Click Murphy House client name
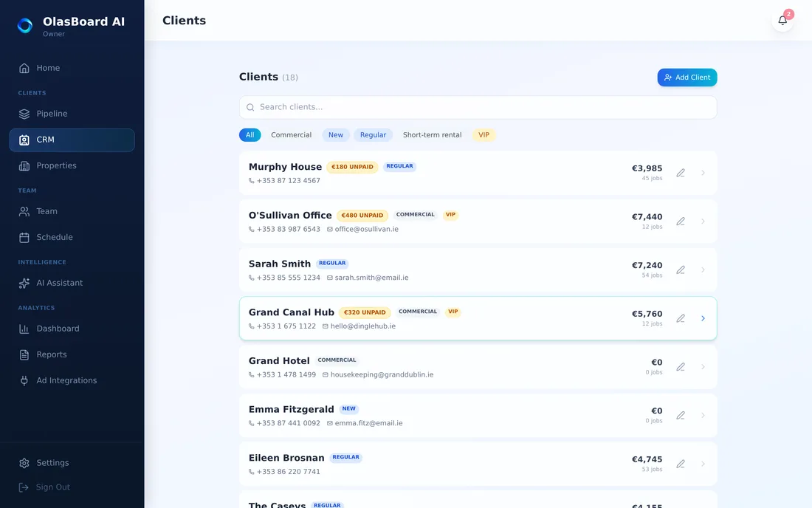Viewport: 812px width, 508px height. point(285,167)
